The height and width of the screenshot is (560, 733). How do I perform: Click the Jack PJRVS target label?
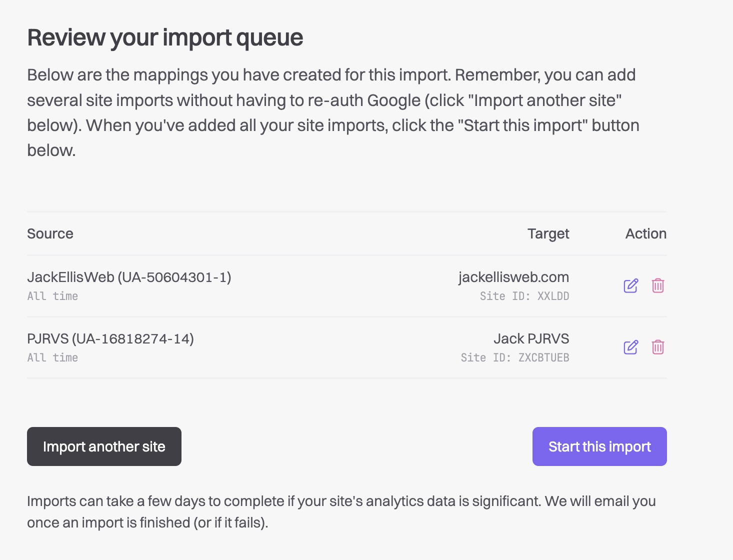[531, 338]
